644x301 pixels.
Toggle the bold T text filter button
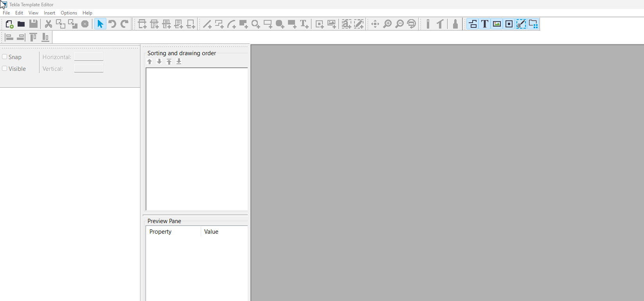pyautogui.click(x=485, y=24)
